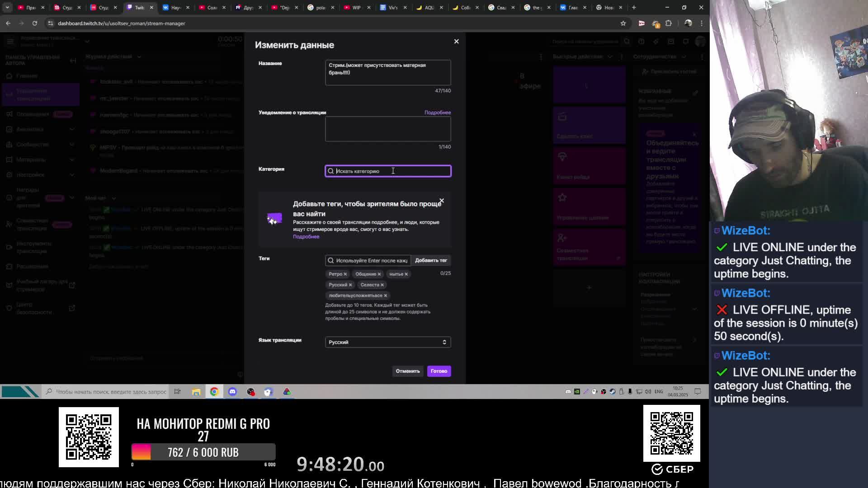This screenshot has height=488, width=868.
Task: Click the Отменить button
Action: [407, 371]
